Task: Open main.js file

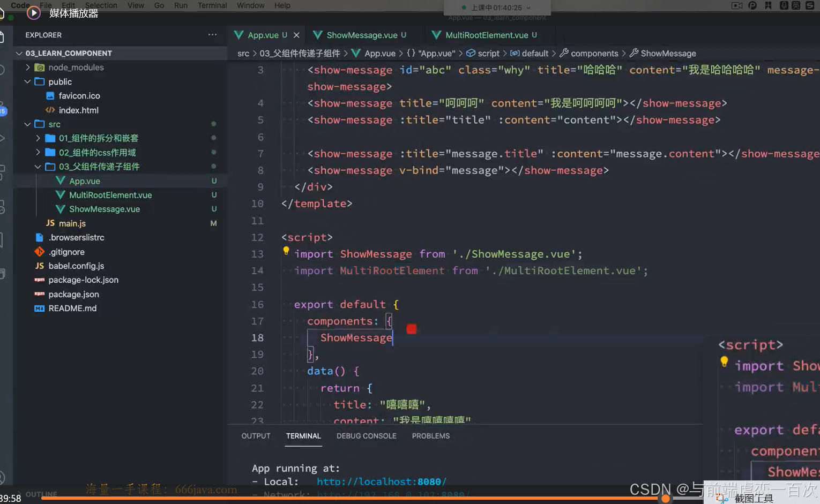Action: click(72, 223)
